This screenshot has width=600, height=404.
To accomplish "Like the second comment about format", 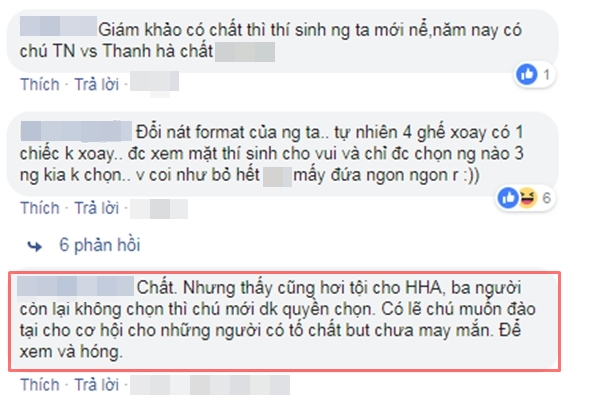I will [40, 209].
